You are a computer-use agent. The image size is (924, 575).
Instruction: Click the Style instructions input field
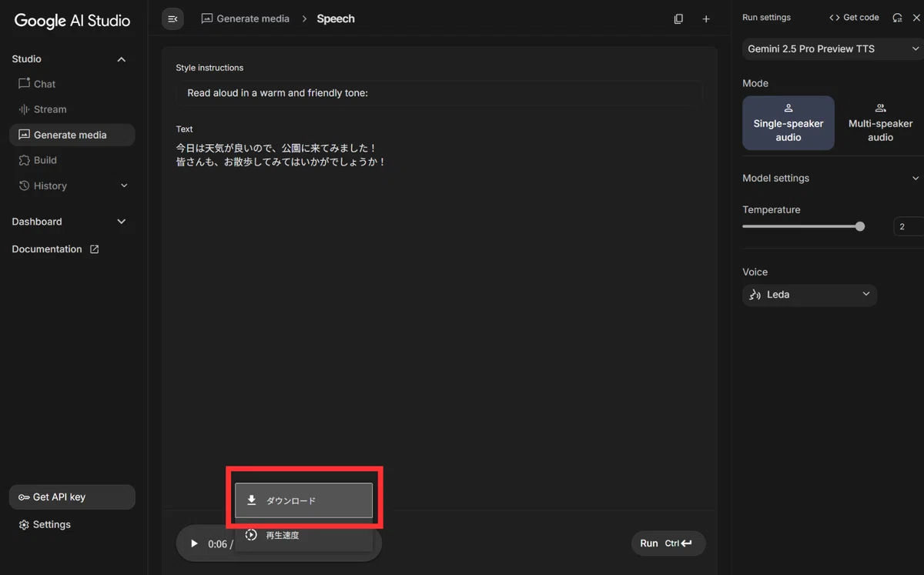click(439, 93)
